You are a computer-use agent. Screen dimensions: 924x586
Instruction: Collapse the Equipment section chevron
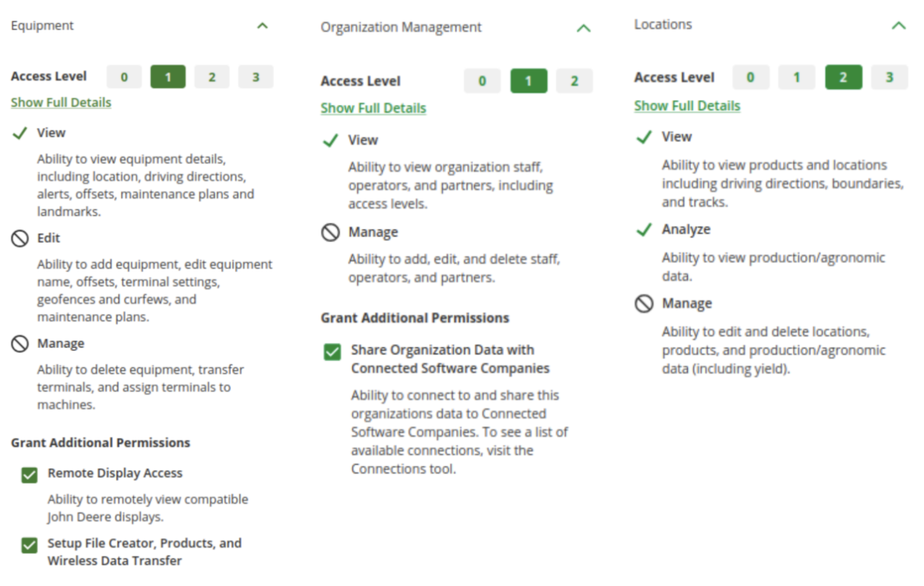(x=262, y=26)
